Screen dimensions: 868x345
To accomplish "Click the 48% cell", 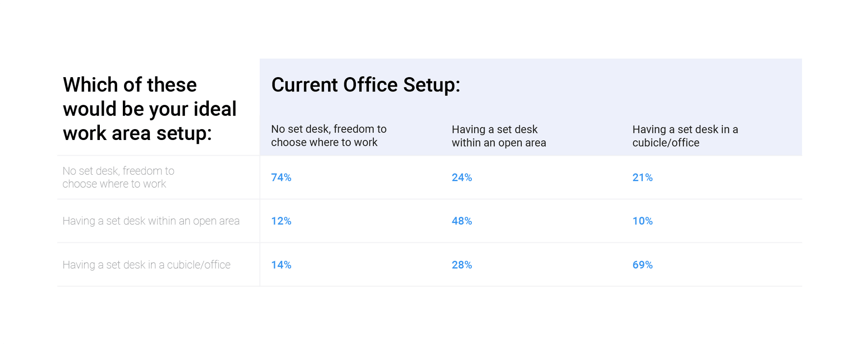I will [462, 221].
